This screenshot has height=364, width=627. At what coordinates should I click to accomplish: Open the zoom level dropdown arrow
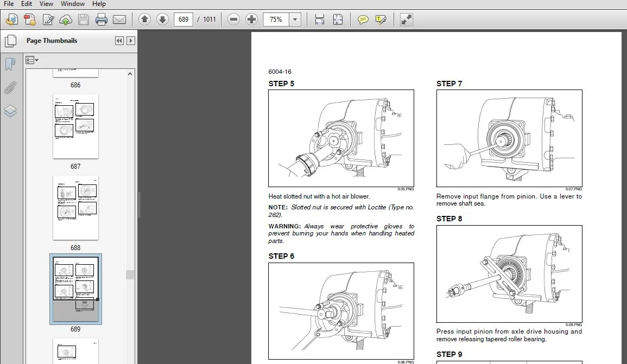[295, 19]
